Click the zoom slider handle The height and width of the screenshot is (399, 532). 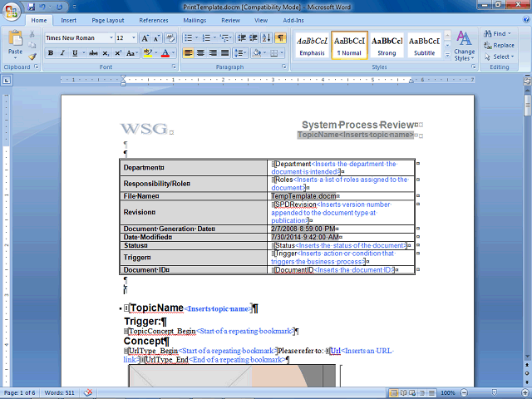coord(495,392)
